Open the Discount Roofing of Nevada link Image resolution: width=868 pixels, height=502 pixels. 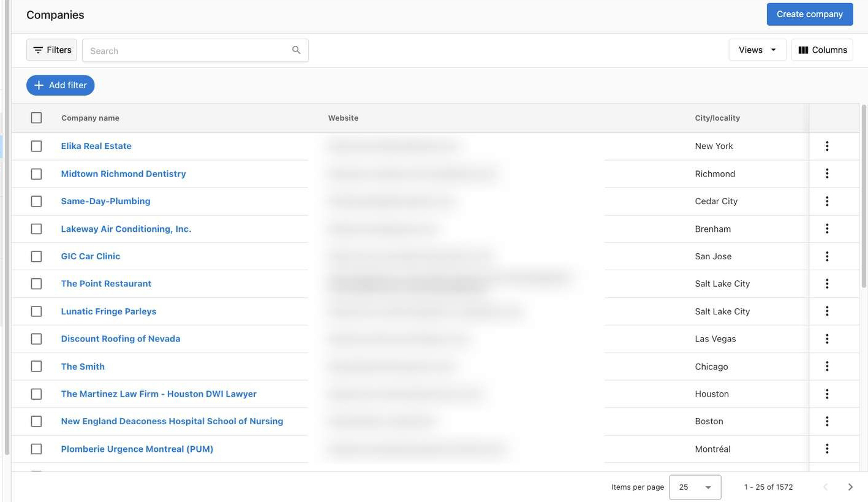coord(121,339)
